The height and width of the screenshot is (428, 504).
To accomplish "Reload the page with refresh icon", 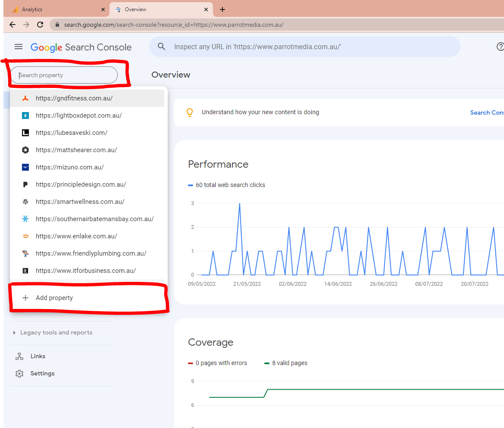I will coord(40,25).
